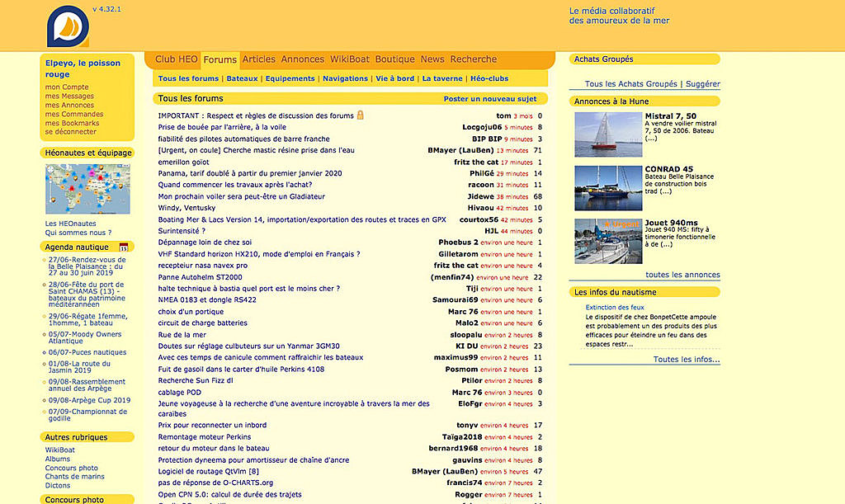
Task: Open Albums under Autres rubriques
Action: click(x=58, y=459)
